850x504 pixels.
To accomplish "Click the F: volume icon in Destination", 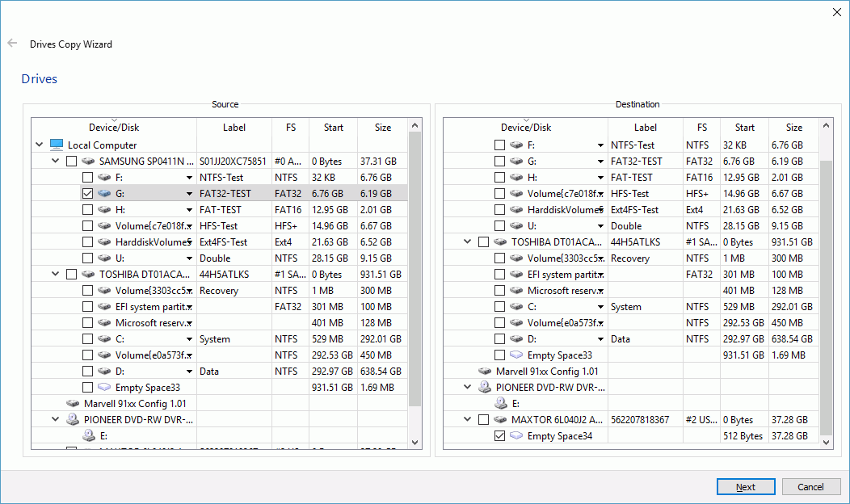I will pyautogui.click(x=516, y=145).
